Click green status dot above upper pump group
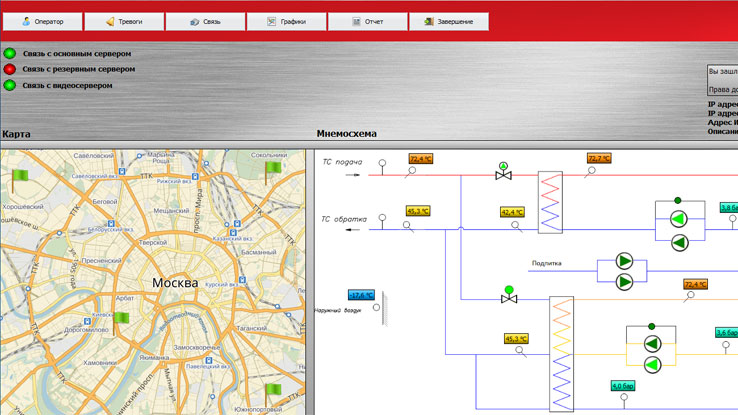Image resolution: width=738 pixels, height=415 pixels. [x=677, y=200]
